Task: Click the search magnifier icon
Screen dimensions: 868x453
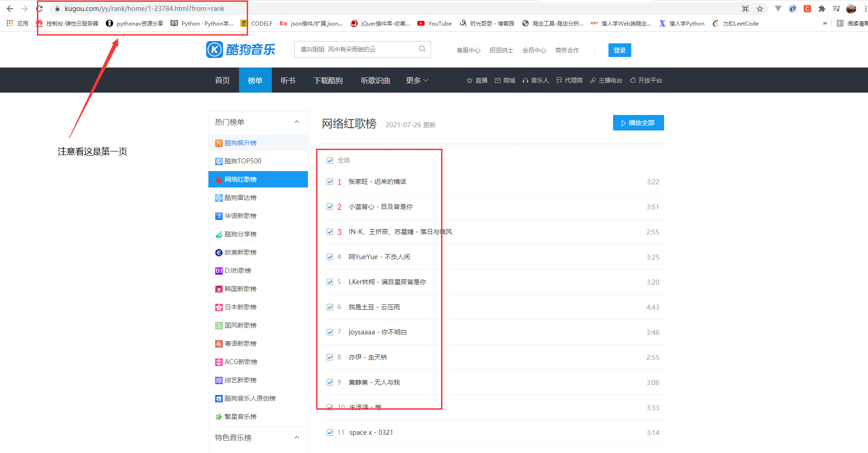Action: (x=422, y=49)
